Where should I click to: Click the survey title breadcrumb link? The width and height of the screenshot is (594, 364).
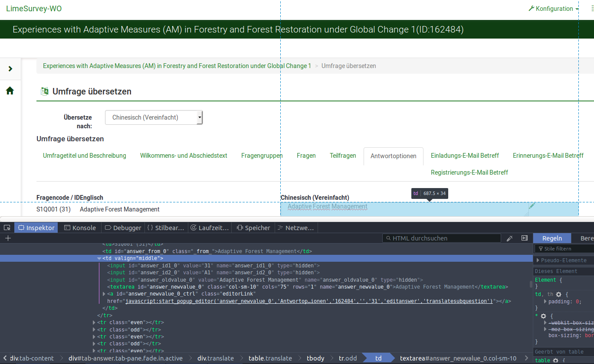click(x=177, y=66)
